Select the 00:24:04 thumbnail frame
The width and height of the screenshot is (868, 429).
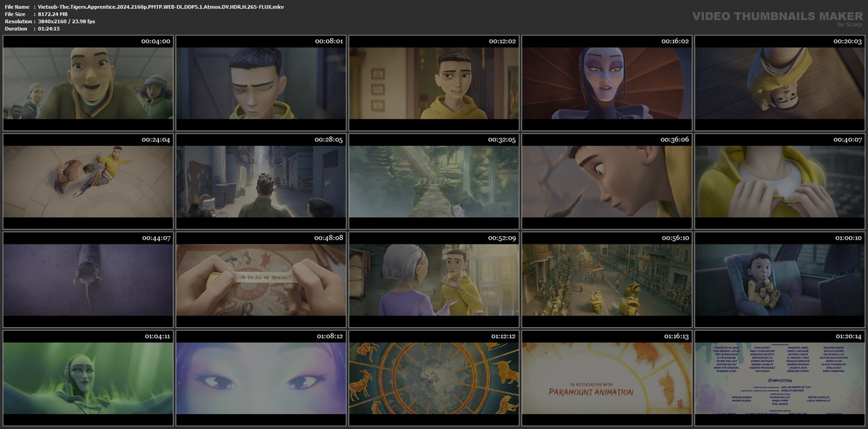[88, 181]
